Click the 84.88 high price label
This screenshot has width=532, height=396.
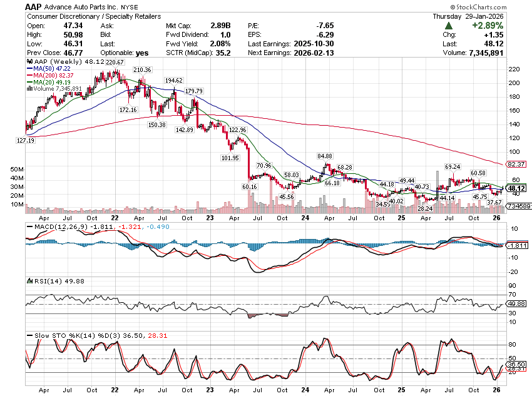pyautogui.click(x=325, y=156)
